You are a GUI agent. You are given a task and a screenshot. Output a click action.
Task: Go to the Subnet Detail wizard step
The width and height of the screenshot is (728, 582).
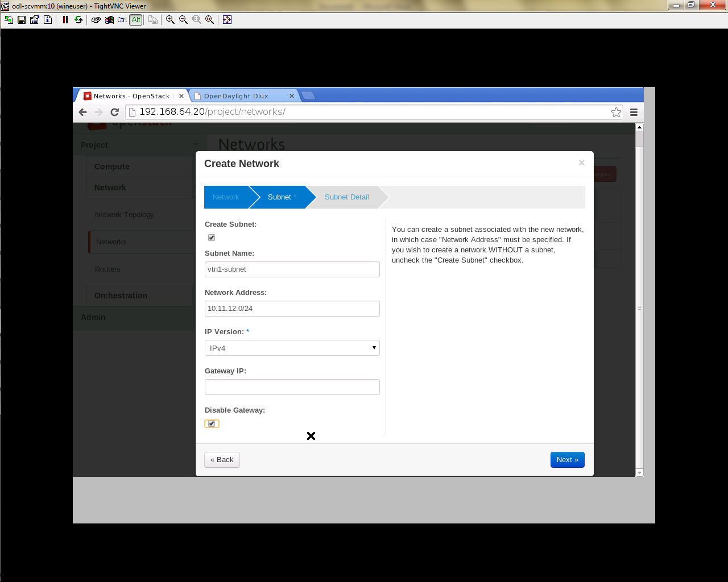pyautogui.click(x=347, y=197)
